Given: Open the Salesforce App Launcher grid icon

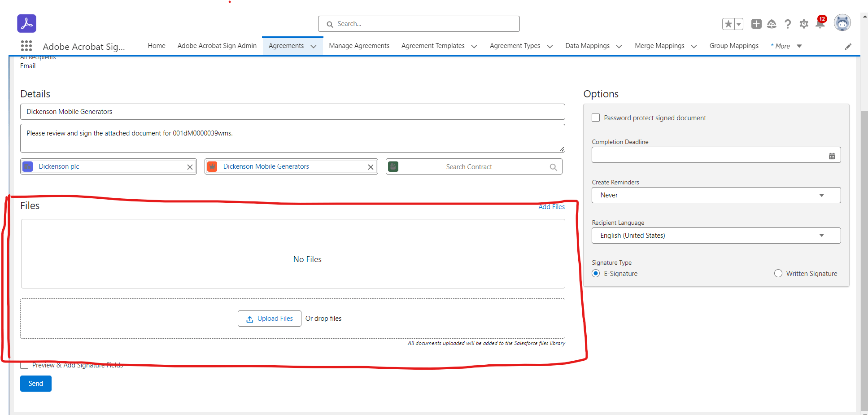Looking at the screenshot, I should pos(26,46).
